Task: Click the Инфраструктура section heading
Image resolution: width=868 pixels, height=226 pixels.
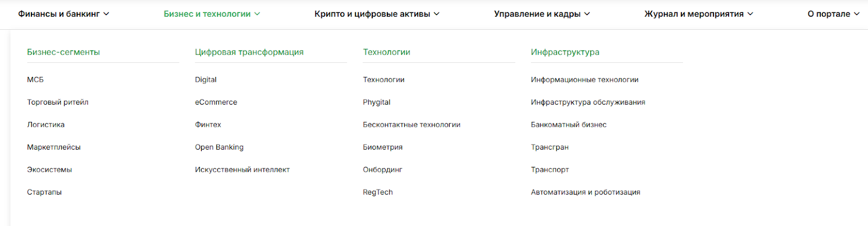Action: (565, 52)
